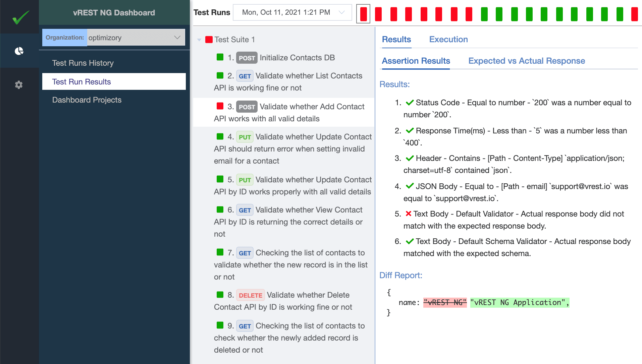The image size is (642, 364).
Task: Click the green status square of test 1
Action: pos(220,57)
